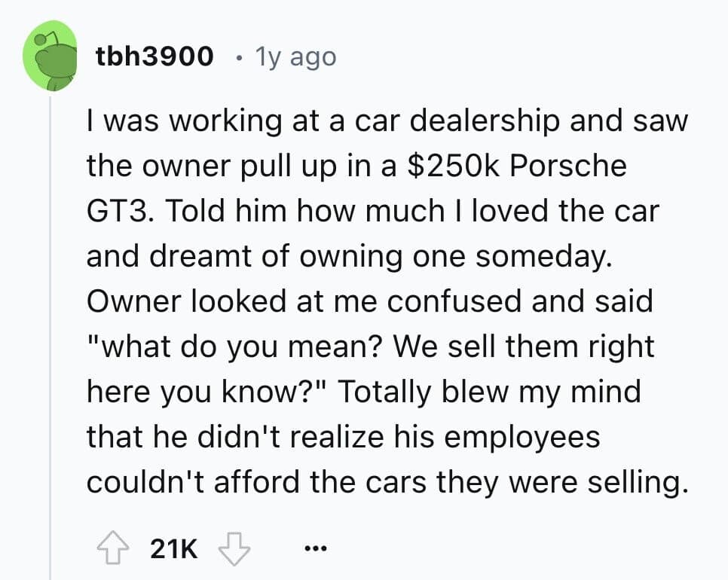728x580 pixels.
Task: Collapse the thread via the vertical line
Action: point(50,337)
